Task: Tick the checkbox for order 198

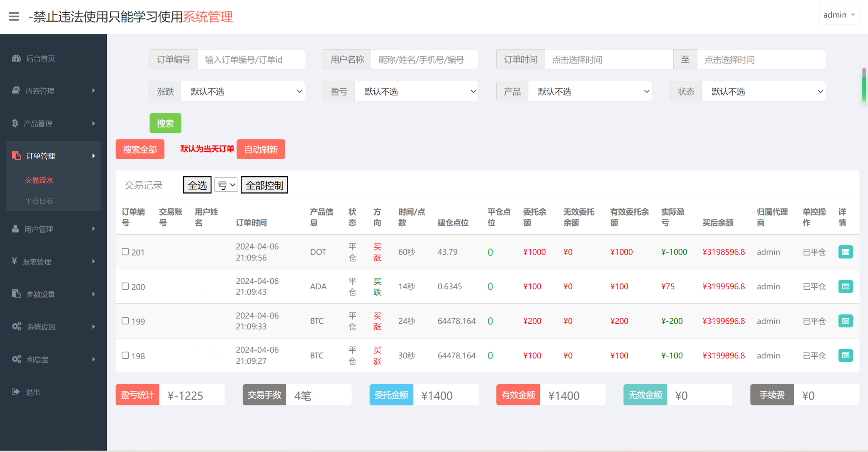Action: pos(125,355)
